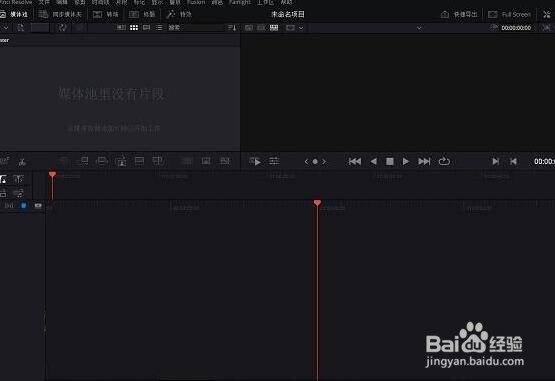
Task: Click the track mute icon in track header
Action: pos(9,205)
